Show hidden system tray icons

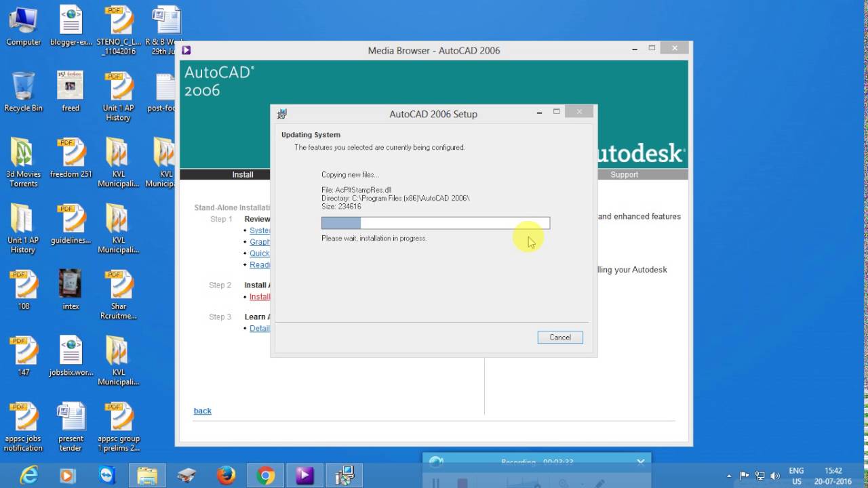(x=729, y=476)
